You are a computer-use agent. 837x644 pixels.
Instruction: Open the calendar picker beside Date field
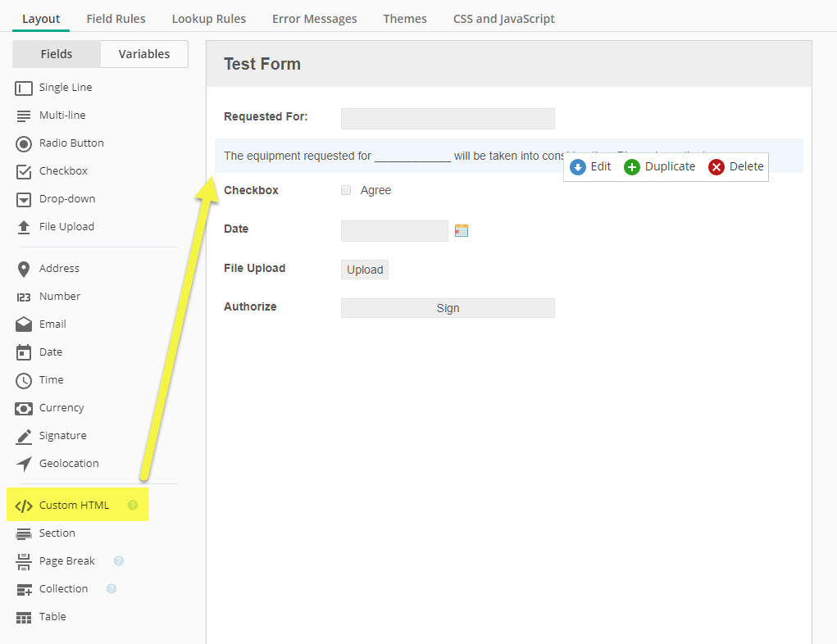(462, 230)
